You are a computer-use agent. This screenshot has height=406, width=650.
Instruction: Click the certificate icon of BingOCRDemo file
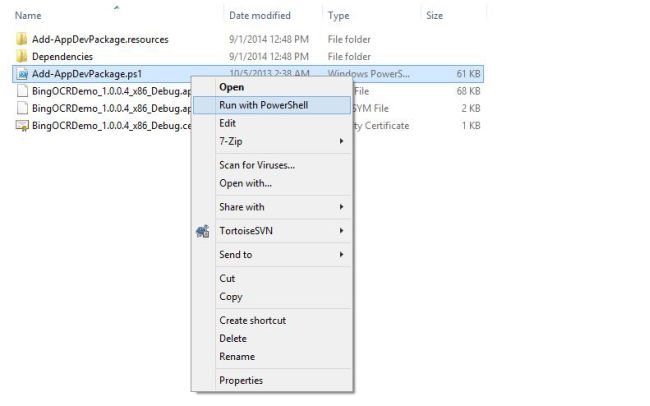(22, 125)
